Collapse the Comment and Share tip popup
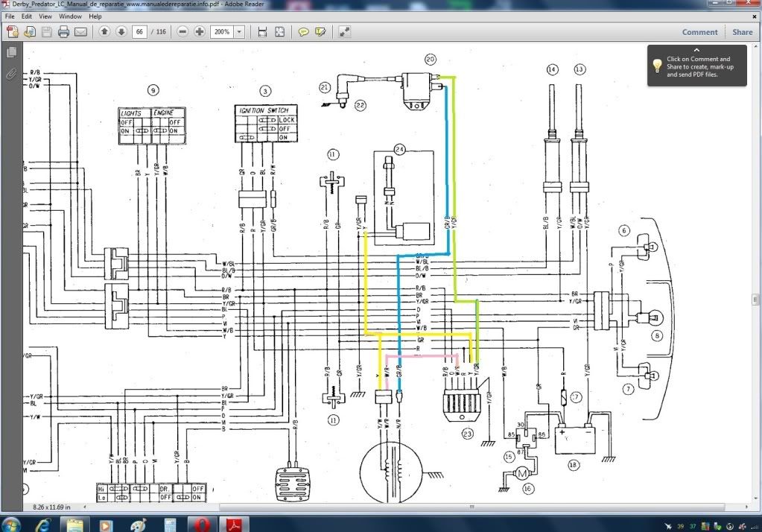This screenshot has height=532, width=762. click(696, 50)
